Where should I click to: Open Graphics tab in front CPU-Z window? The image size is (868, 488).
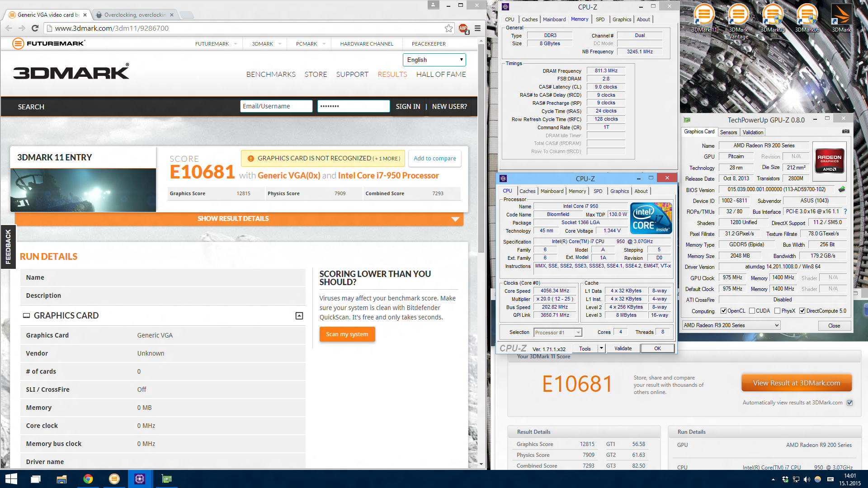click(619, 191)
